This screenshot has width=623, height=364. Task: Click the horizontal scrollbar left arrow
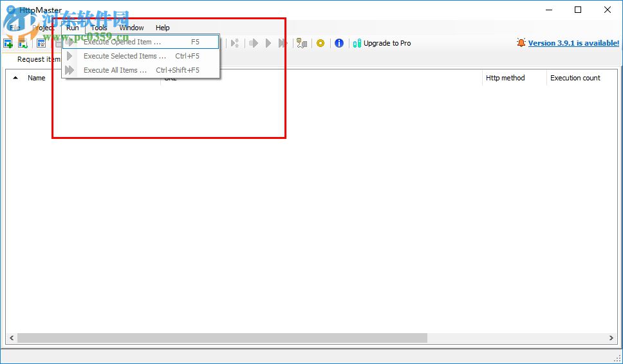[12, 338]
